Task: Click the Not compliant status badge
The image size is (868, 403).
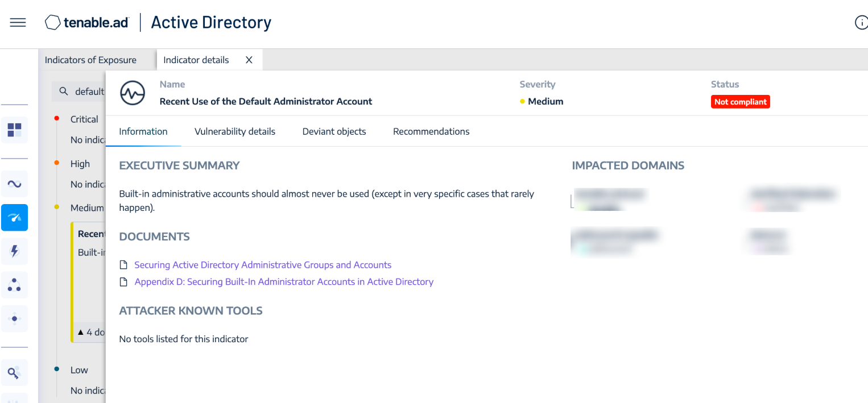Action: pyautogui.click(x=740, y=102)
